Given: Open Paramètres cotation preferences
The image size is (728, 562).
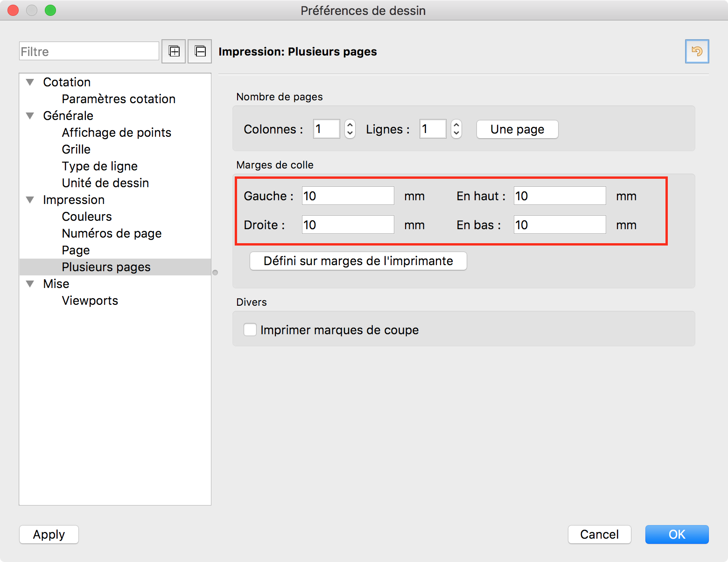Looking at the screenshot, I should (x=119, y=99).
